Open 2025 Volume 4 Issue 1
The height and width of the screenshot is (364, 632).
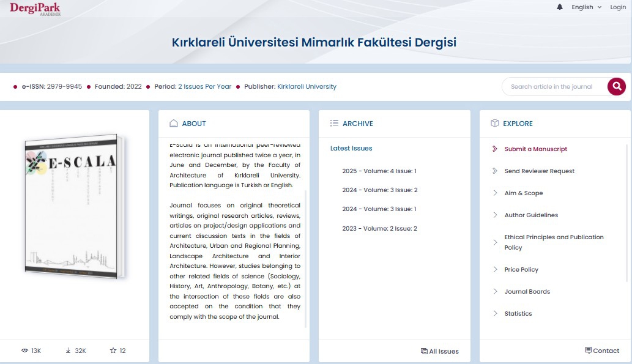click(379, 171)
